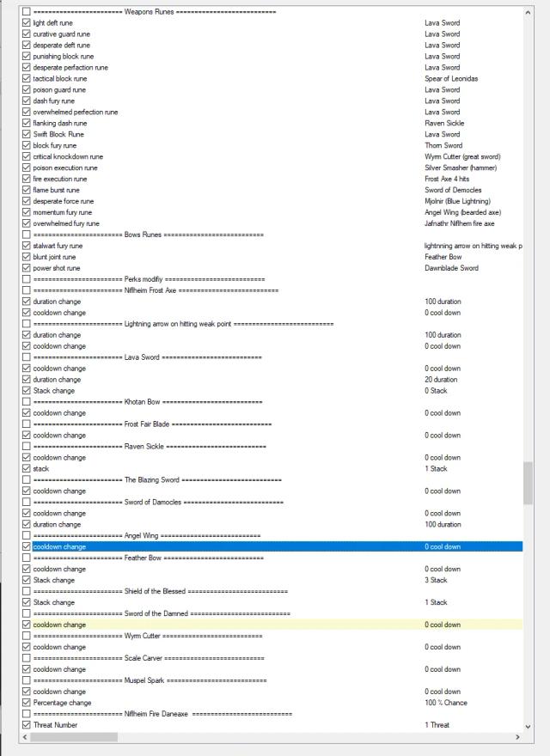Click horizontal scrollbar right arrow
Screen dimensions: 550x756
(517, 737)
